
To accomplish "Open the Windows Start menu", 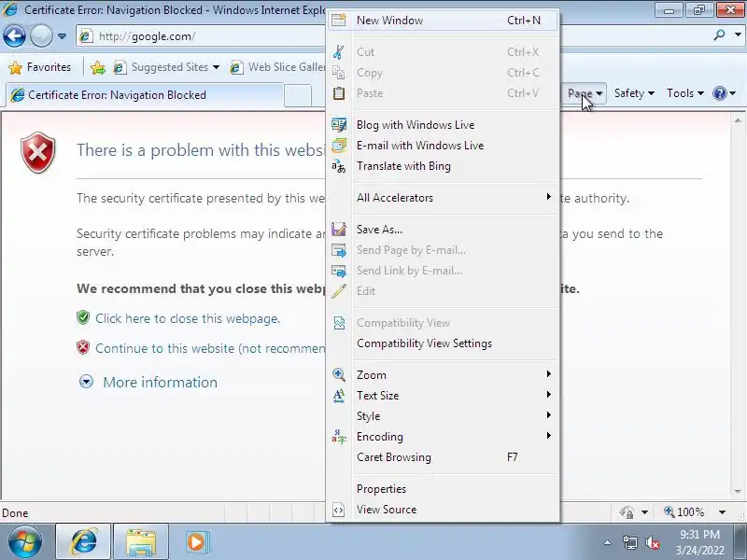I will 24,542.
